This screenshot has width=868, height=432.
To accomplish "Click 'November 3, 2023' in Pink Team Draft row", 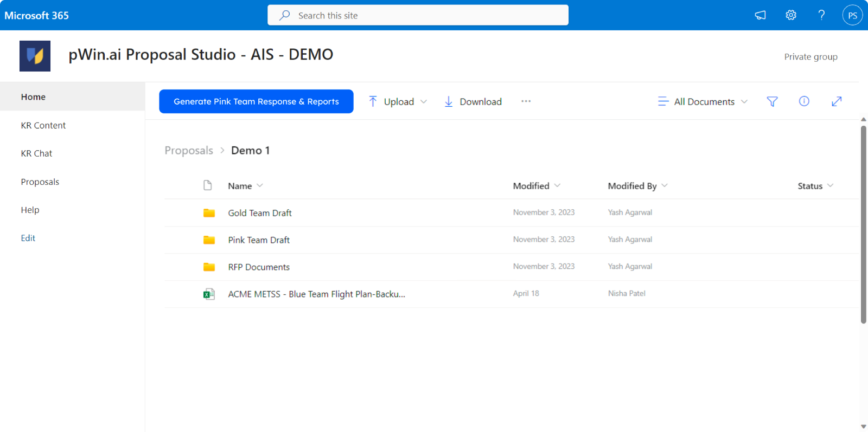I will click(x=544, y=239).
